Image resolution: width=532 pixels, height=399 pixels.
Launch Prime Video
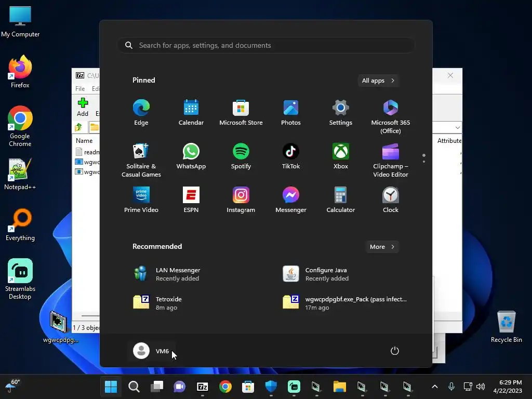pyautogui.click(x=141, y=200)
